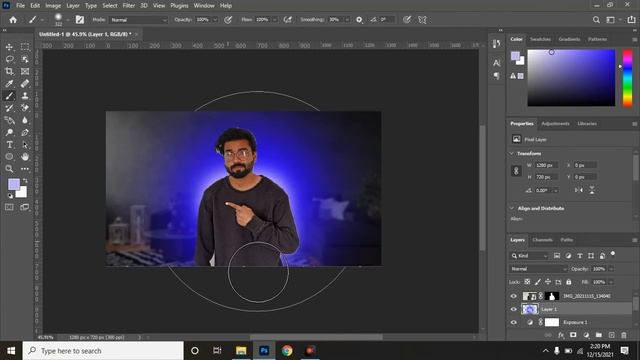Select the Healing Brush tool

[x=25, y=84]
